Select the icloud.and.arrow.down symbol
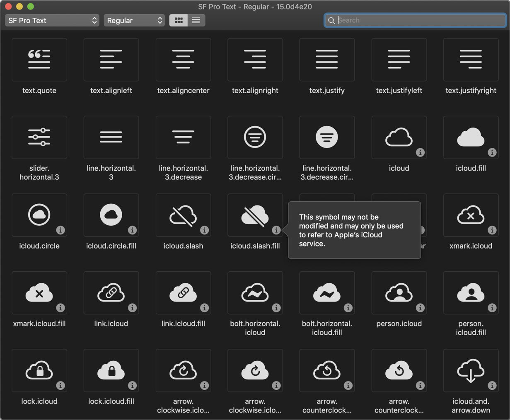Screen dimensions: 510x420 pos(471,370)
